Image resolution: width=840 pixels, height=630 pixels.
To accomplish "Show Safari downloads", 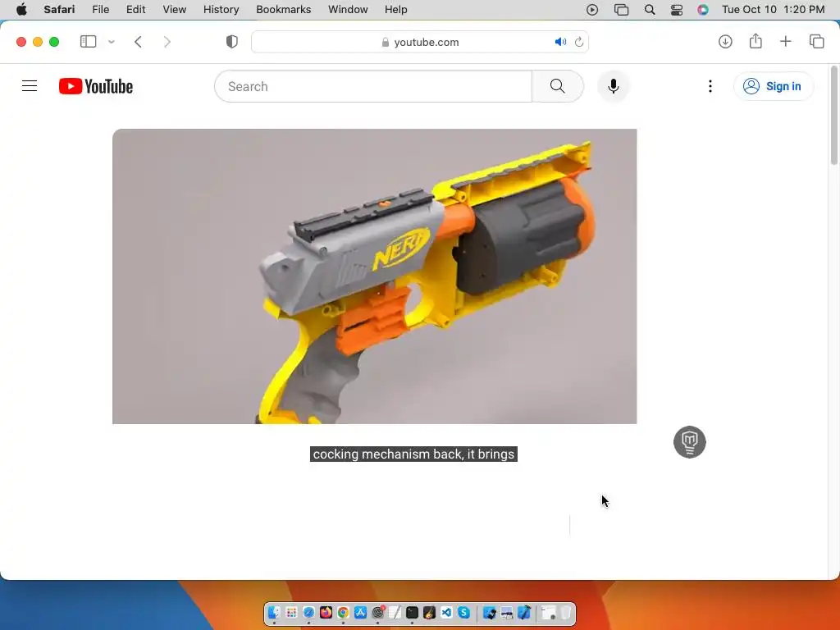I will (x=725, y=42).
